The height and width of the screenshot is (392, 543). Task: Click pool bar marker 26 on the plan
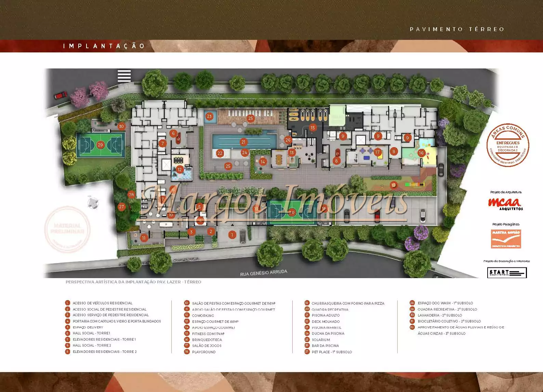[288, 140]
